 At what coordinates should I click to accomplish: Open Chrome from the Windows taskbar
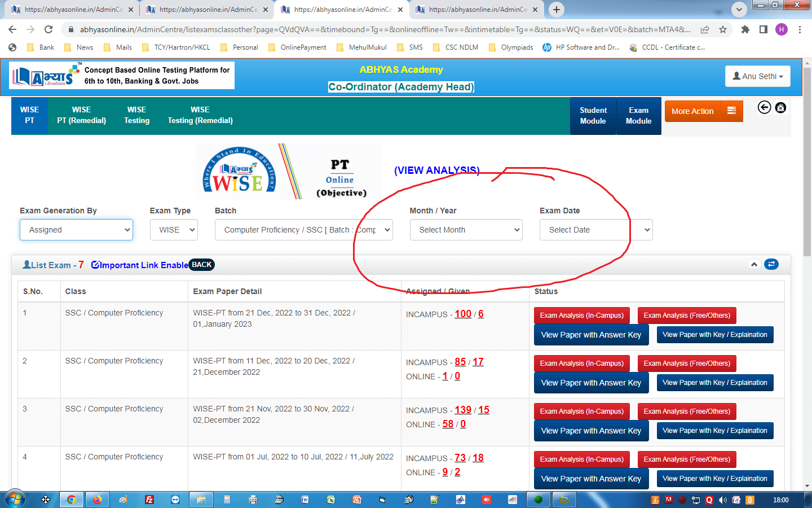click(x=71, y=500)
